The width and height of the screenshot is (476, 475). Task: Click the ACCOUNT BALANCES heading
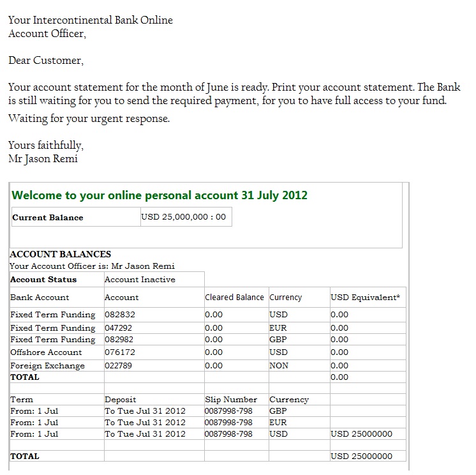click(61, 254)
